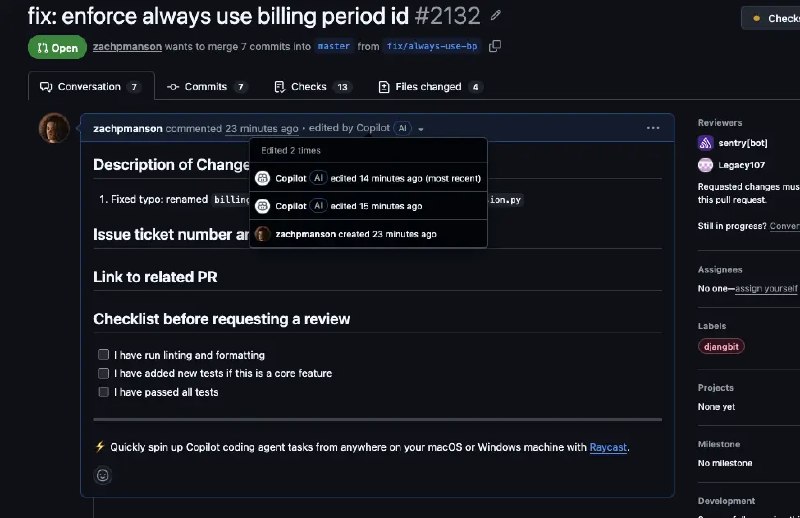Tick 'I have passed all tests' checkbox
The height and width of the screenshot is (518, 800).
click(103, 392)
